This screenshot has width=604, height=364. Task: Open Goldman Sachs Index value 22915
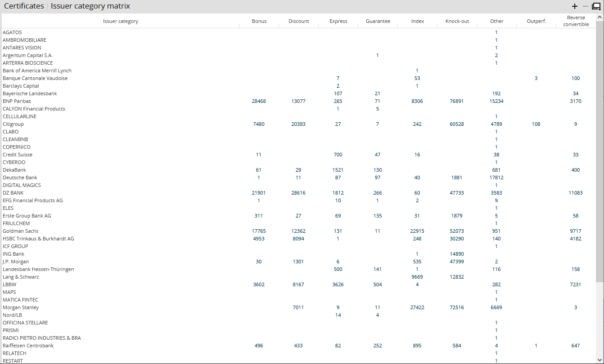[x=417, y=231]
